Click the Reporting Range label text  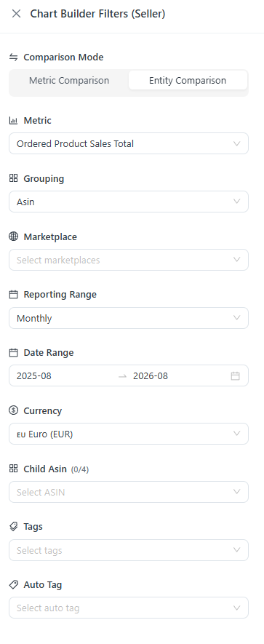click(x=60, y=295)
